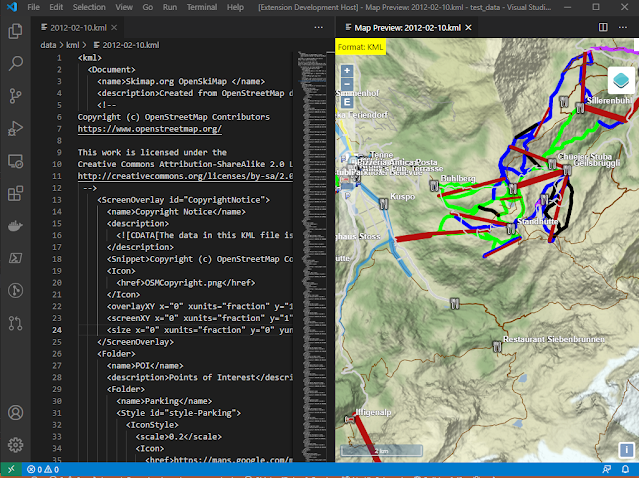
Task: Click line number 24 in the gutter
Action: point(57,330)
